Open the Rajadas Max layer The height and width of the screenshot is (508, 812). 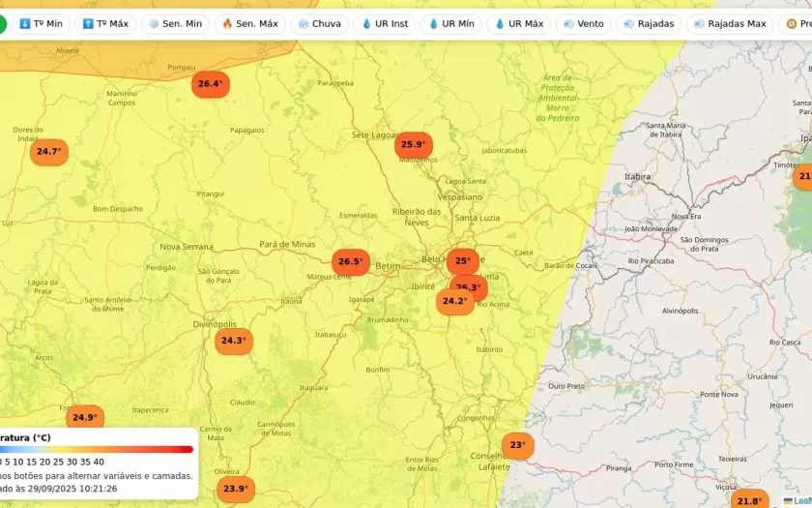click(x=729, y=23)
